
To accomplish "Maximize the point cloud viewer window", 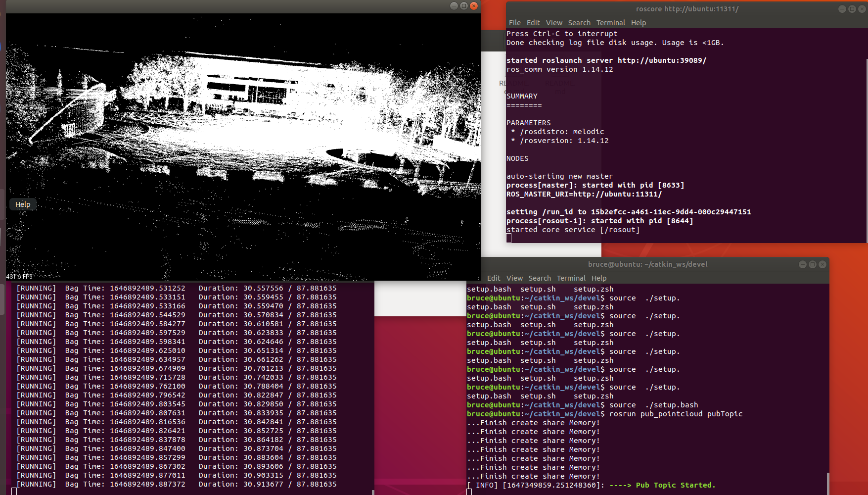I will point(464,6).
